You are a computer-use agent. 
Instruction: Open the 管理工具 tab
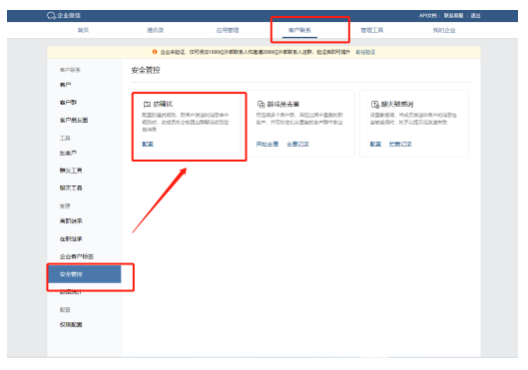(372, 30)
